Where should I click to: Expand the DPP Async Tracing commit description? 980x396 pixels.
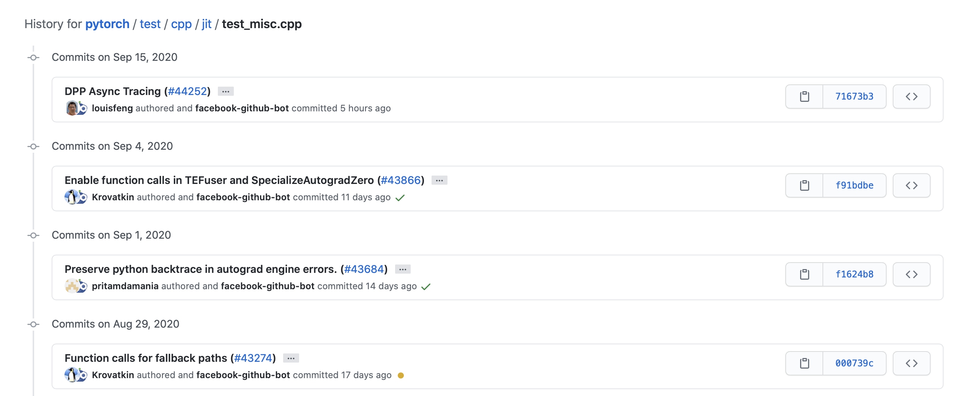point(225,91)
